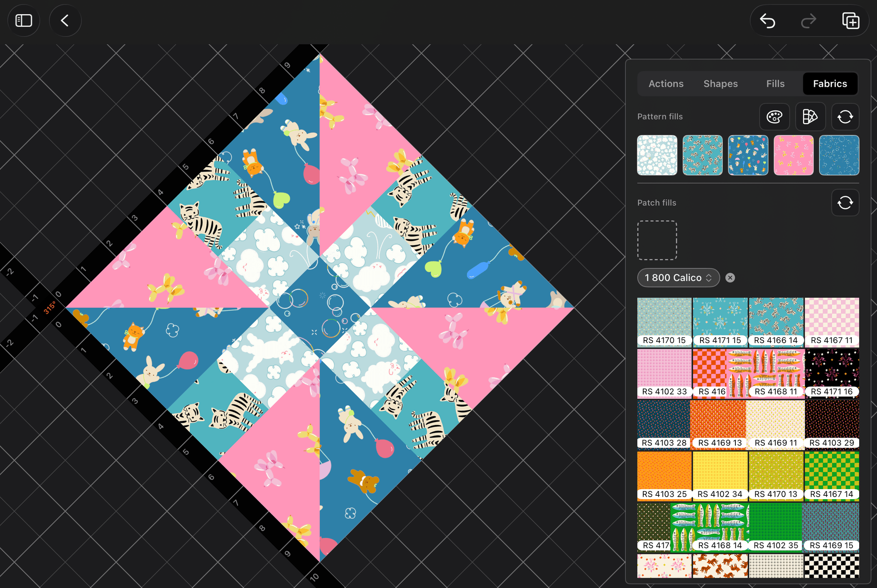Choose fabric RS 4170 13
The width and height of the screenshot is (877, 588).
(776, 476)
